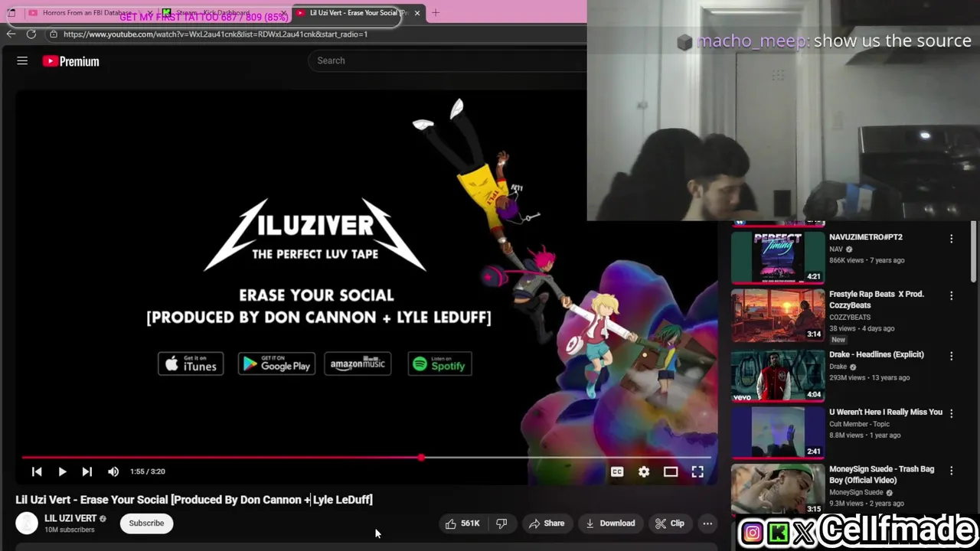The width and height of the screenshot is (980, 551).
Task: Subscribe to LIL UZI VERT channel
Action: [146, 523]
